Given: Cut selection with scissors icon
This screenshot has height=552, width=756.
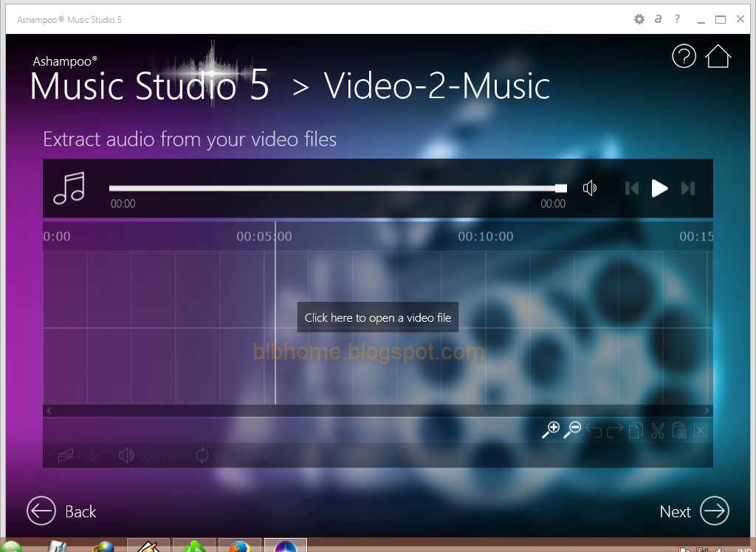Looking at the screenshot, I should (x=658, y=430).
